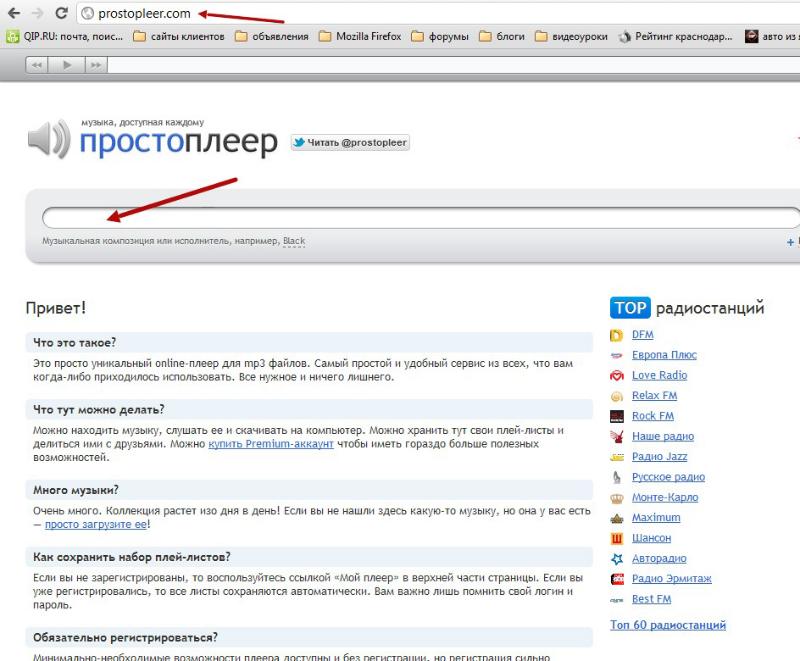
Task: Open the блоги bookmark folder
Action: (502, 36)
